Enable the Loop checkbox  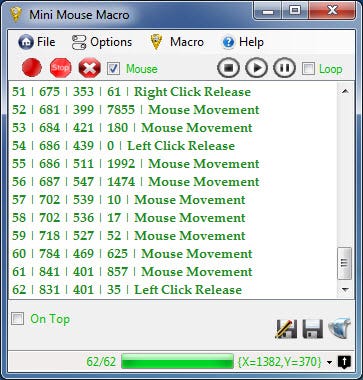[x=308, y=69]
